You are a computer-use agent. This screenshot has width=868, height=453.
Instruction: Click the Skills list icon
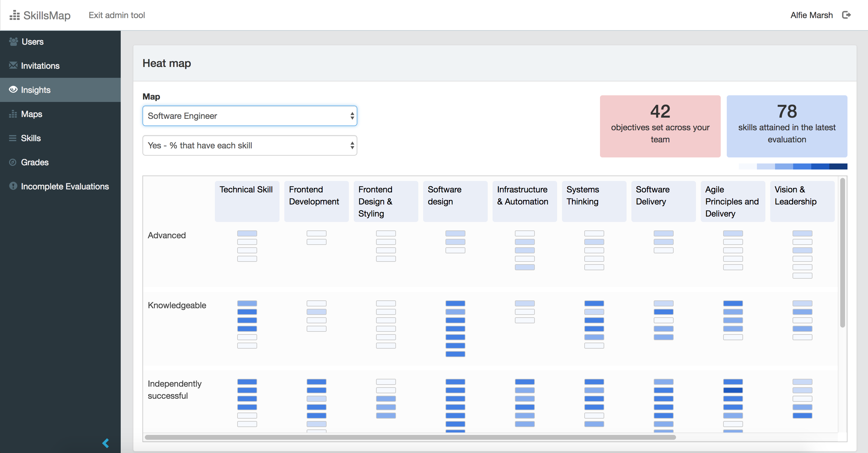(x=13, y=138)
